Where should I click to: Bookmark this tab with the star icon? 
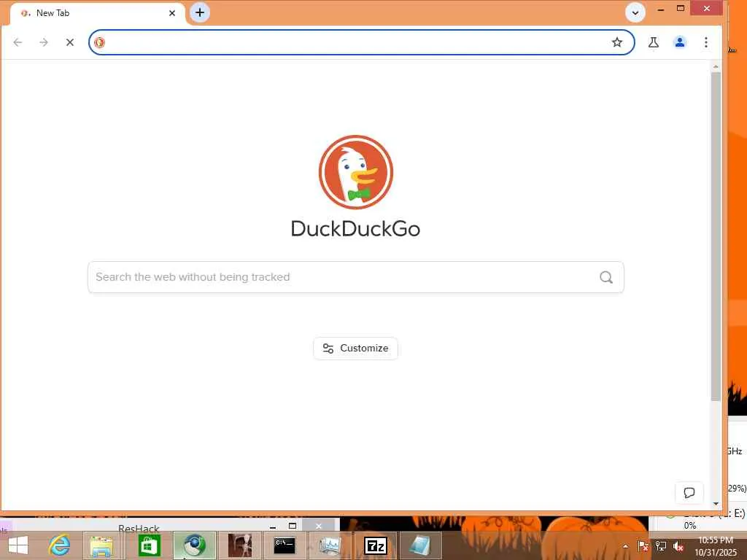pos(617,42)
